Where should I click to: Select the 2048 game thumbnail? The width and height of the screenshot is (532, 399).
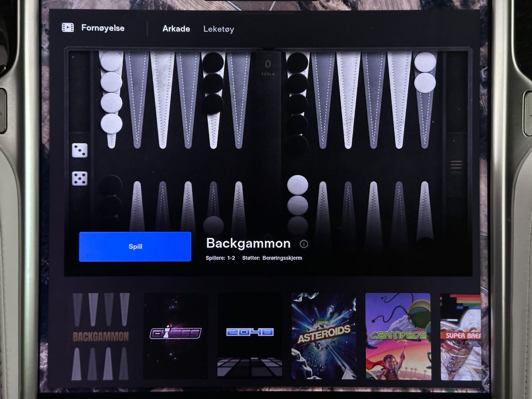(x=250, y=336)
